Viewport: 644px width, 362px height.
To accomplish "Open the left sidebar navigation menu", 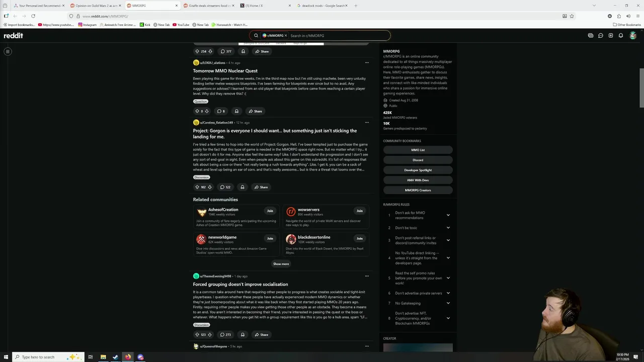I will pyautogui.click(x=8, y=51).
